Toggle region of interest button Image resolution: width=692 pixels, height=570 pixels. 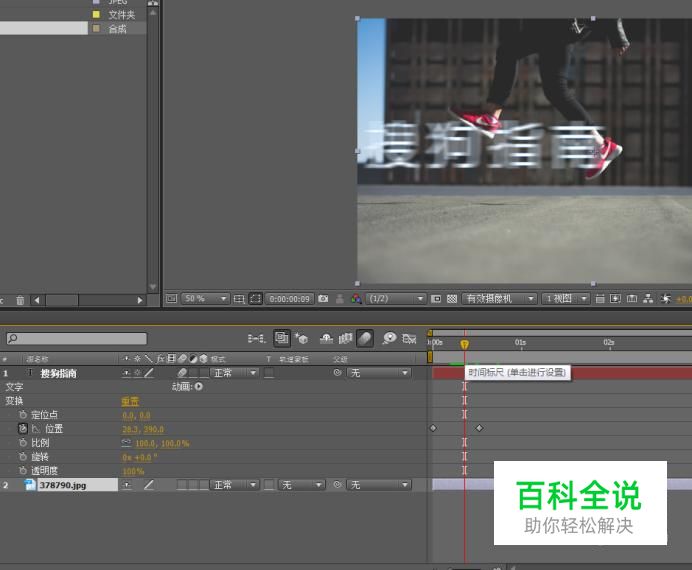(256, 299)
